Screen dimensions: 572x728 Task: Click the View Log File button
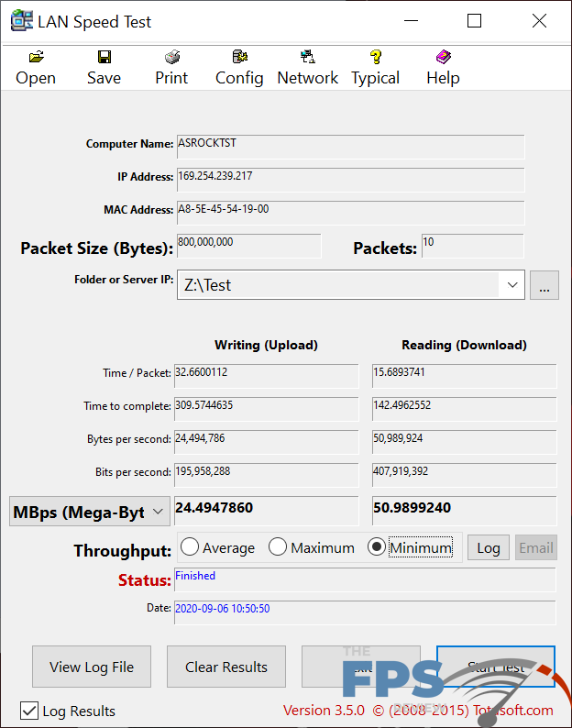[92, 667]
